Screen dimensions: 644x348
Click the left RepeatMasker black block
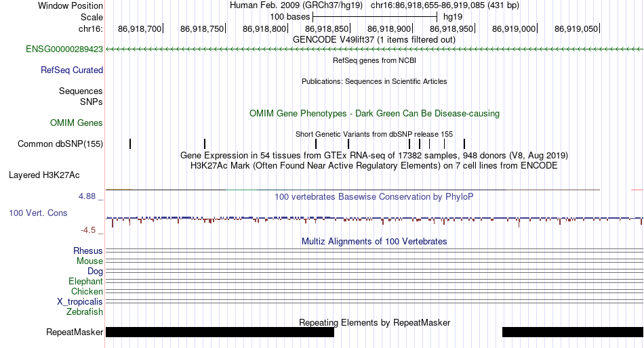pos(220,332)
